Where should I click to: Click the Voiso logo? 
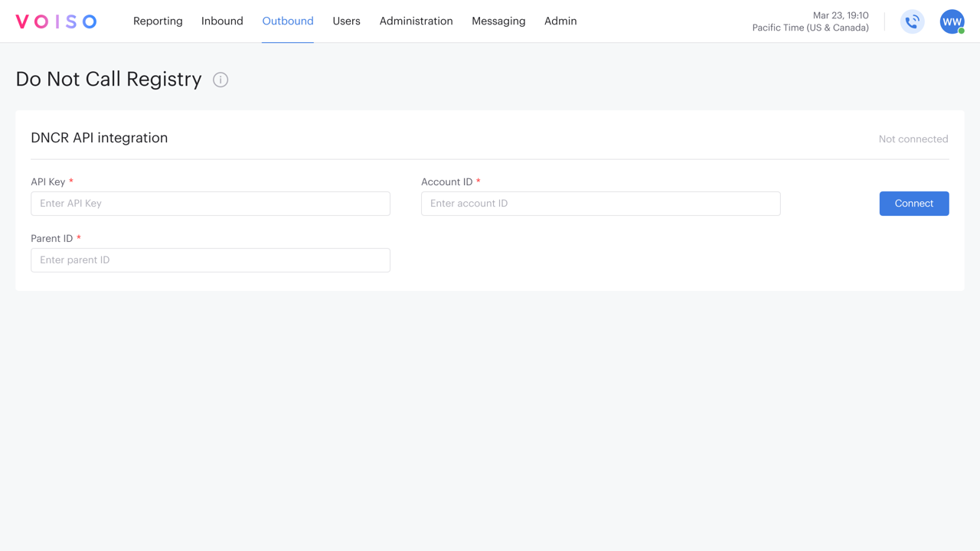[x=56, y=21]
